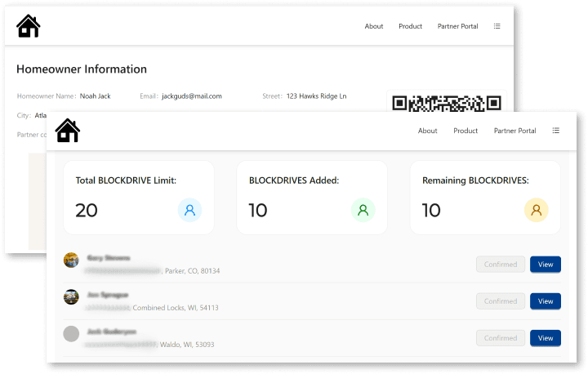Open Partner Portal in the Homeowner Information window
This screenshot has height=374, width=588.
click(x=457, y=26)
